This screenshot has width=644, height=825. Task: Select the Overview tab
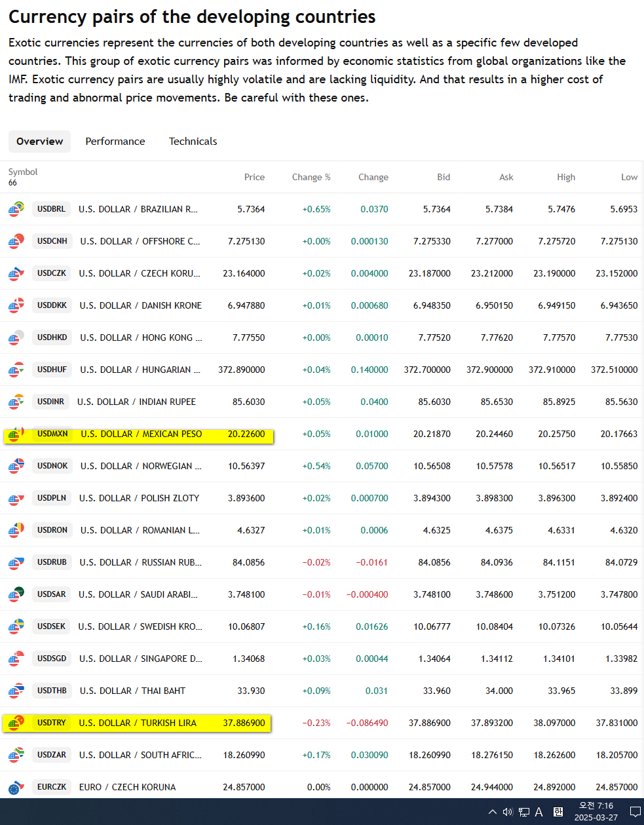point(40,142)
